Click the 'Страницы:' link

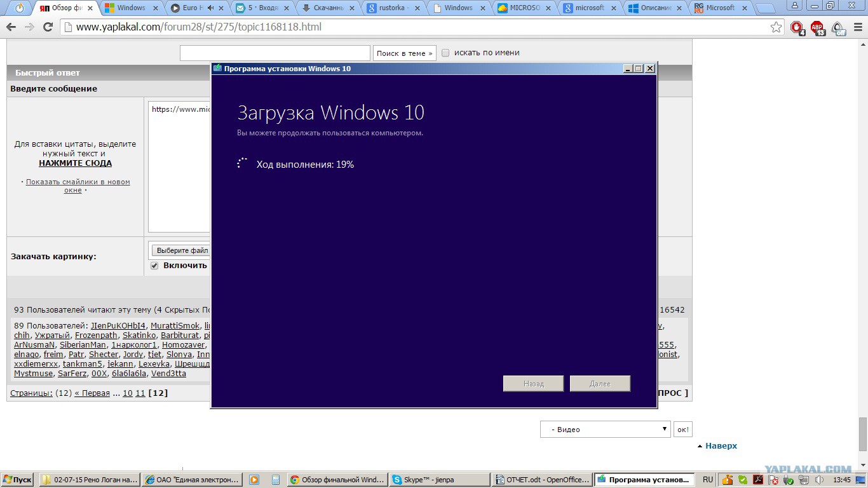tap(31, 393)
